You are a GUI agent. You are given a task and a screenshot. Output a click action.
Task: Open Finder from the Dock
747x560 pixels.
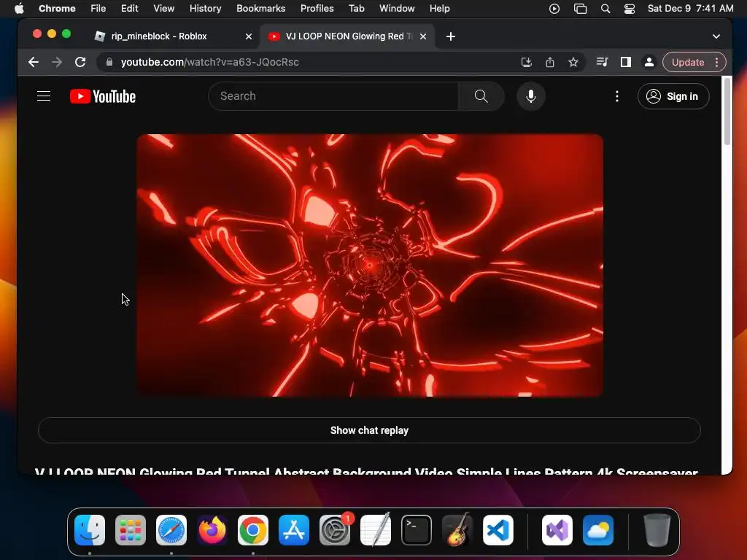(x=90, y=530)
